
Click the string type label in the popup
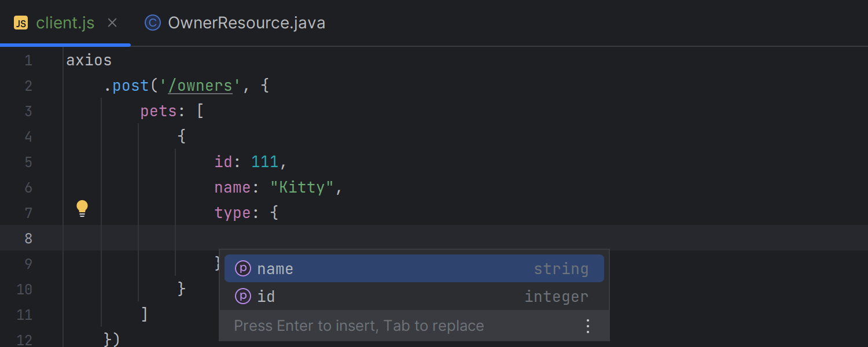[561, 268]
